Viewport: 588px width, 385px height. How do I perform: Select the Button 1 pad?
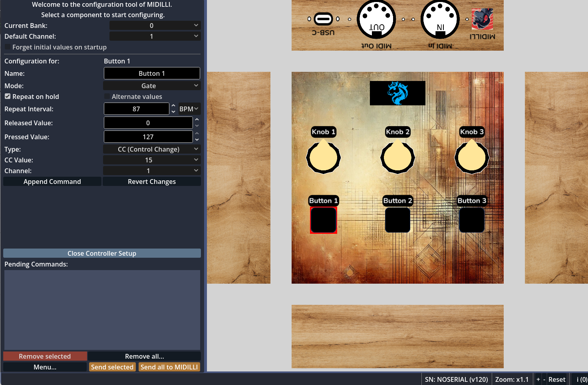[x=324, y=220]
